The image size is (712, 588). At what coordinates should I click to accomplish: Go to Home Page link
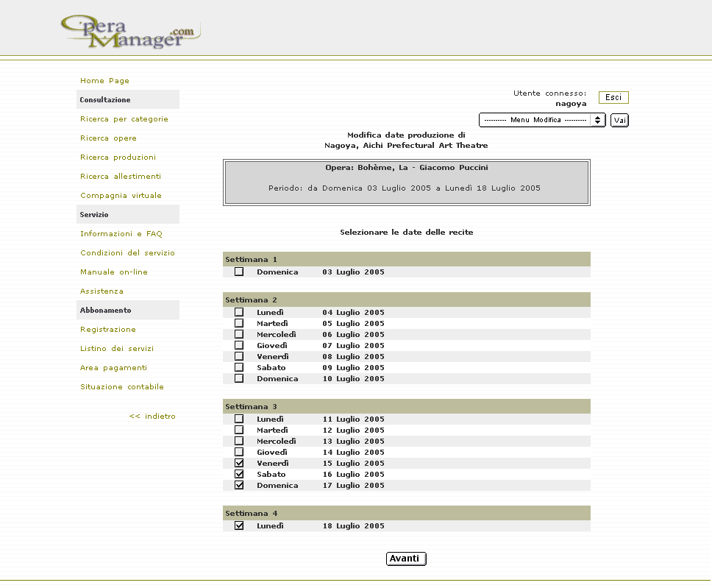[x=104, y=81]
